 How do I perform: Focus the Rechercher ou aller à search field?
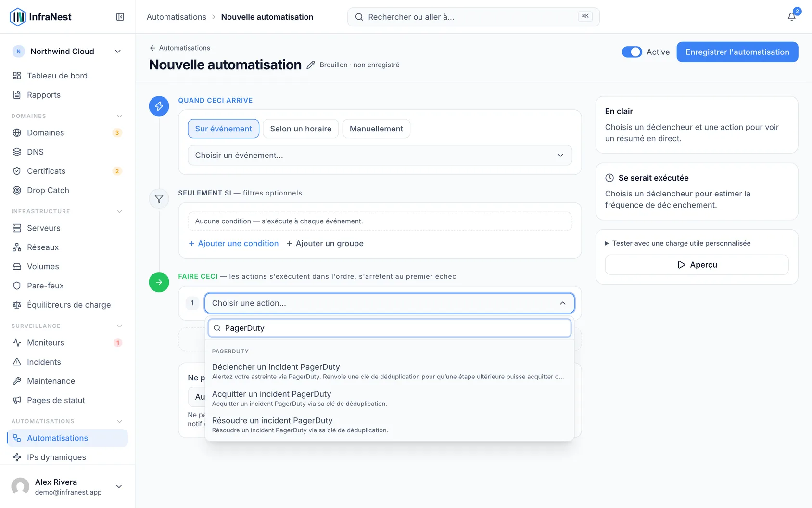point(473,17)
